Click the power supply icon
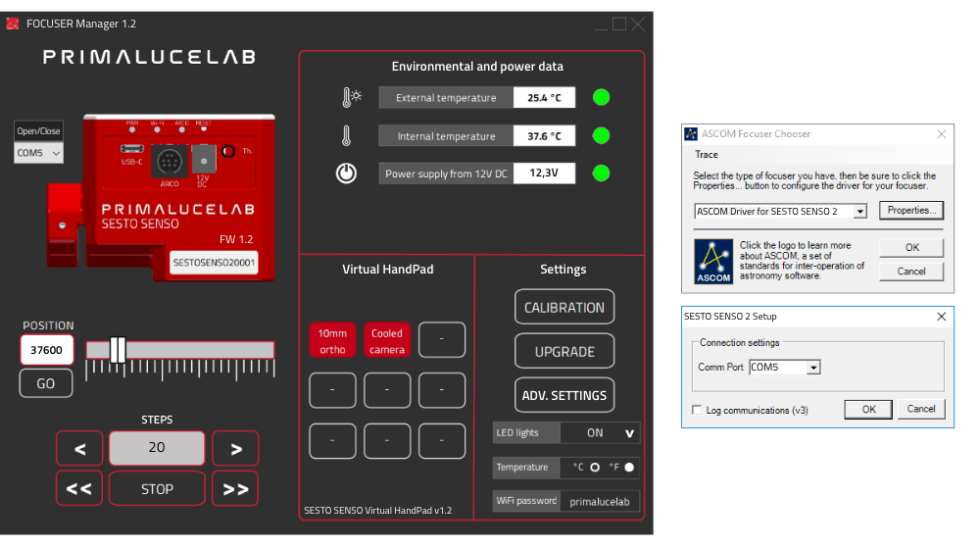Screen dimensions: 980x547 point(346,174)
